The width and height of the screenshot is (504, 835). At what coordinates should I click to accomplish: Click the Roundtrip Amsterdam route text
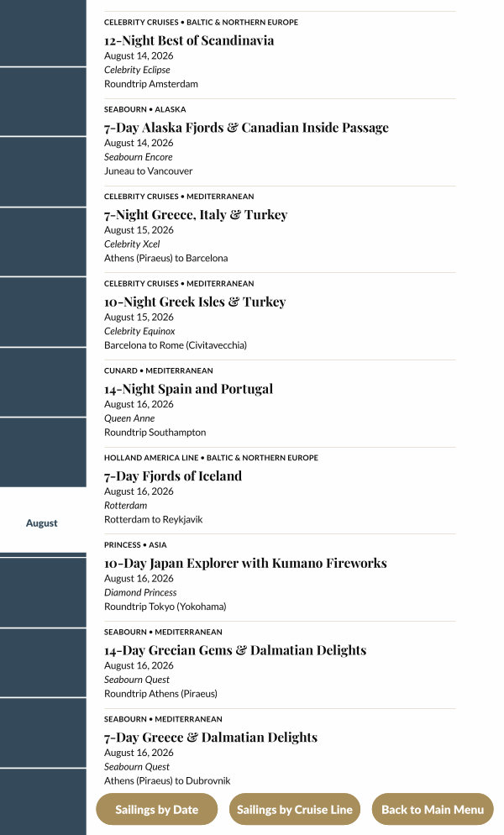151,84
